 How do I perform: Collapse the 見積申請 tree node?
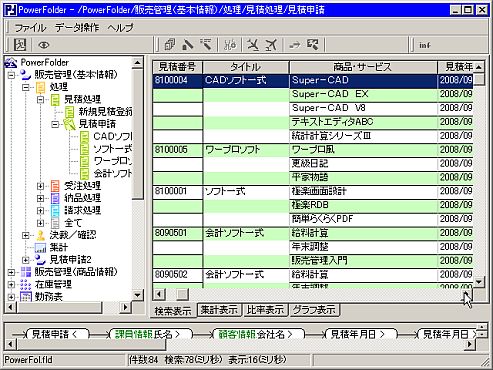pos(55,124)
